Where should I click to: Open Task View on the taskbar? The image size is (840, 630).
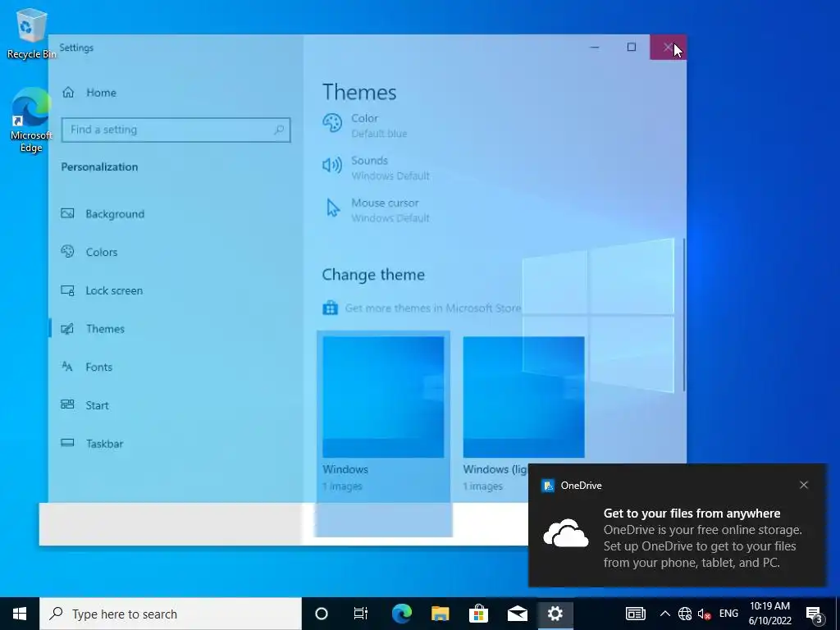coord(361,614)
